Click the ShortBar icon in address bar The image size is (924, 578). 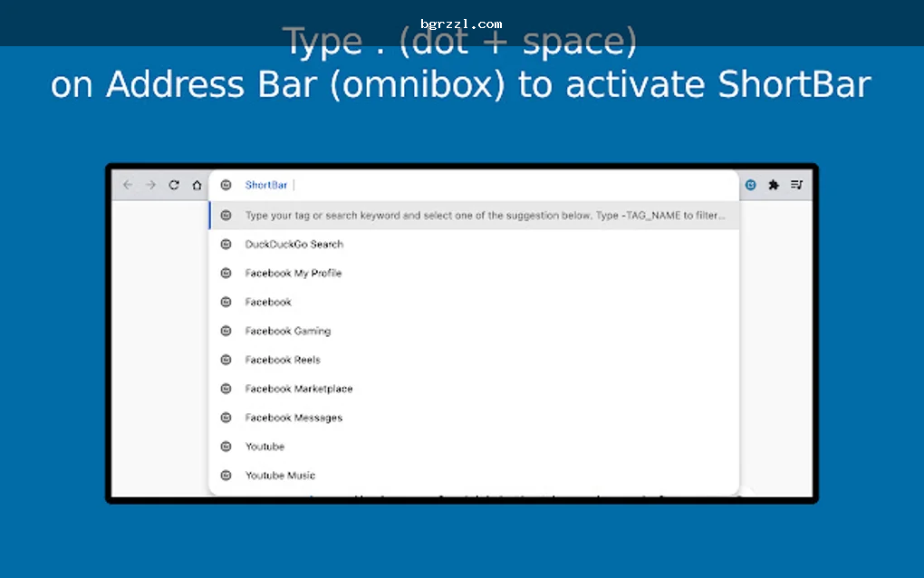point(226,185)
